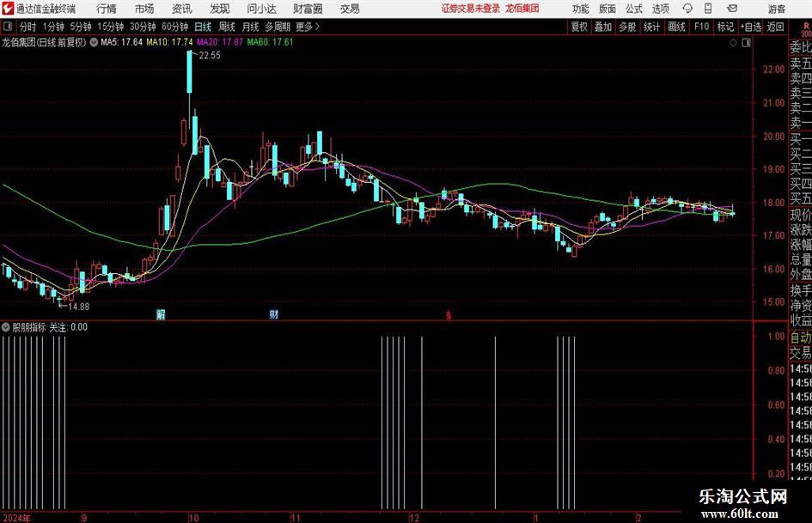Click the 关注: 0.00 indicator value
Viewport: 812px width, 523px height.
click(69, 327)
